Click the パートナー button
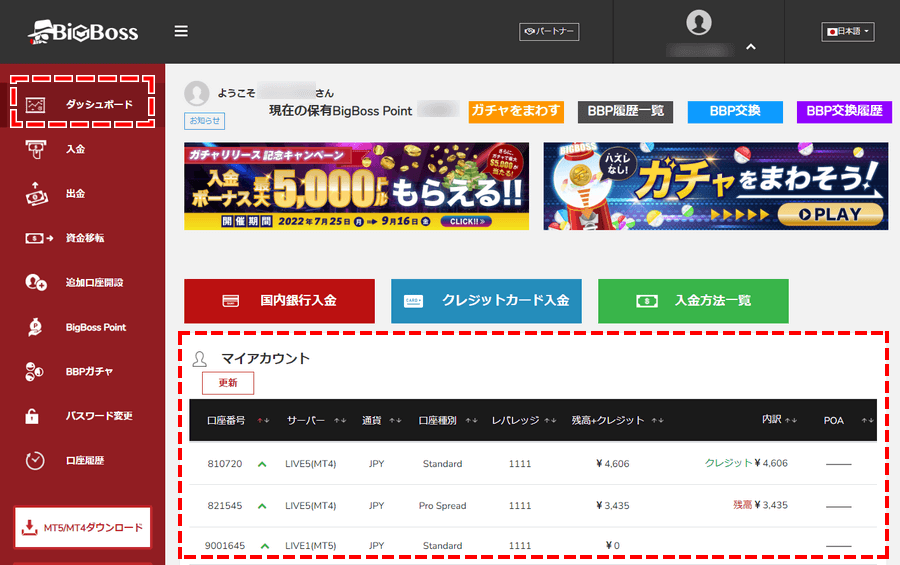 coord(549,32)
